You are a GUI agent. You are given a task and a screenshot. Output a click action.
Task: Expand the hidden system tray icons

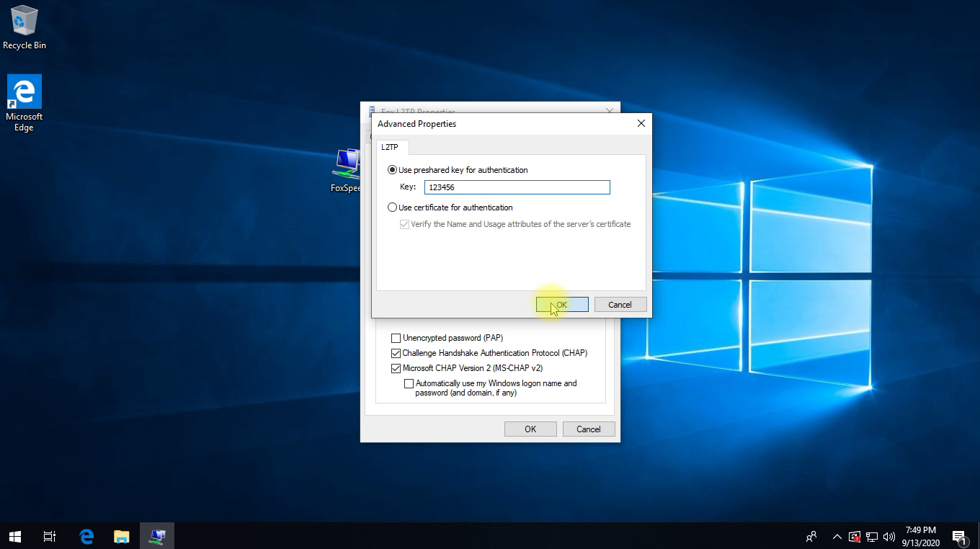[837, 537]
